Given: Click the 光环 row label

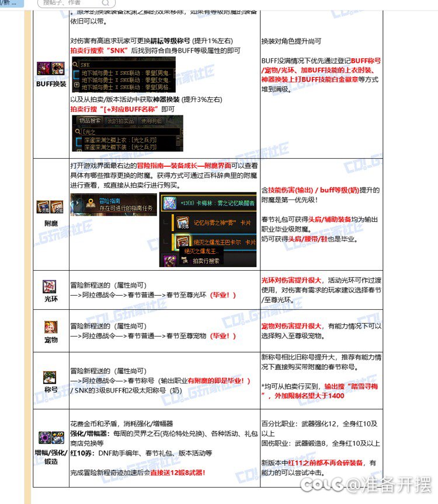Looking at the screenshot, I should 51,299.
